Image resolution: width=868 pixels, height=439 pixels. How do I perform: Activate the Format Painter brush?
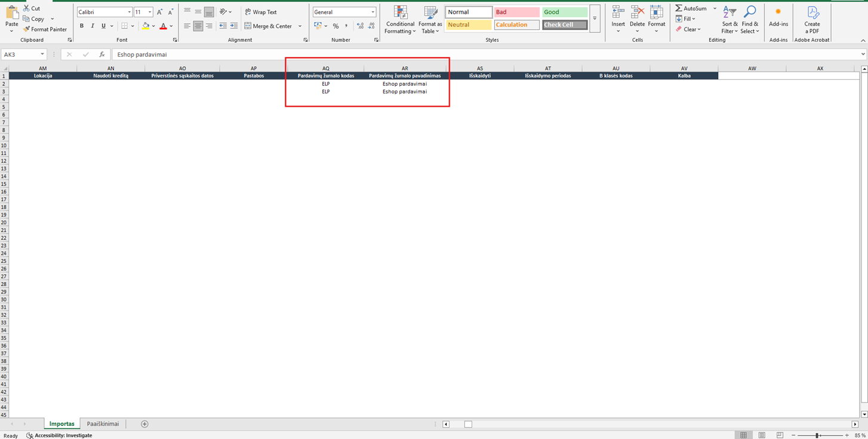click(27, 29)
